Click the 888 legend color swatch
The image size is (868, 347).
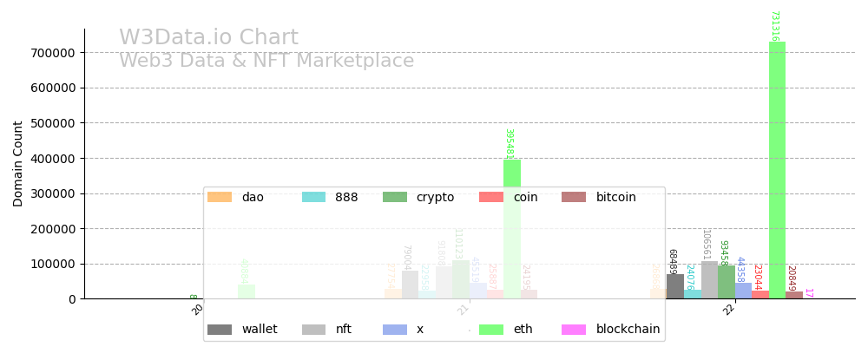[x=313, y=197]
